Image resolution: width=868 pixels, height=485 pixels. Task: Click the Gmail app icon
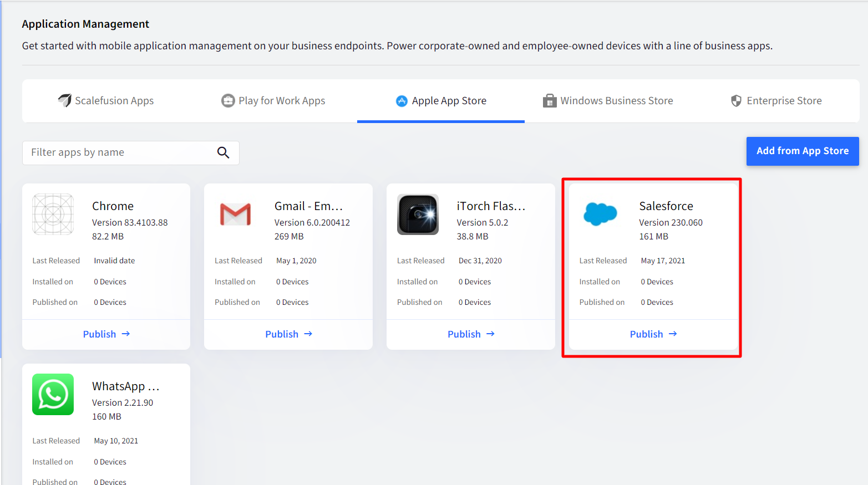pyautogui.click(x=235, y=214)
